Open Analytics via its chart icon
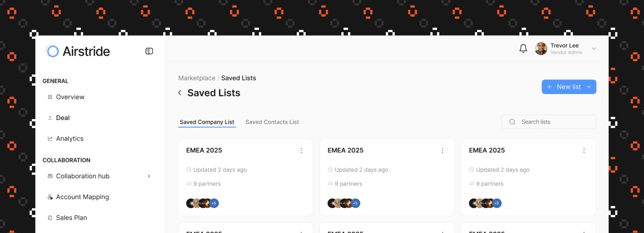644x233 pixels. click(50, 138)
